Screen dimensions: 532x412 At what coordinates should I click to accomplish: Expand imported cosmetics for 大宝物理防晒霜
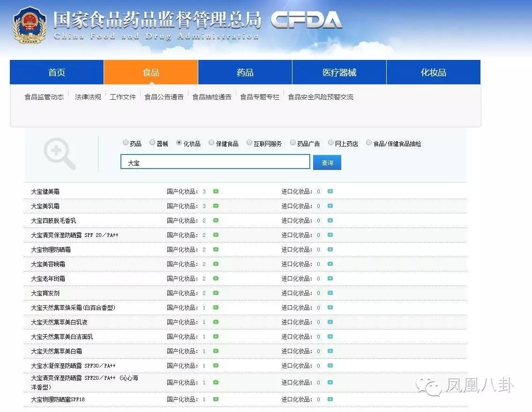330,250
